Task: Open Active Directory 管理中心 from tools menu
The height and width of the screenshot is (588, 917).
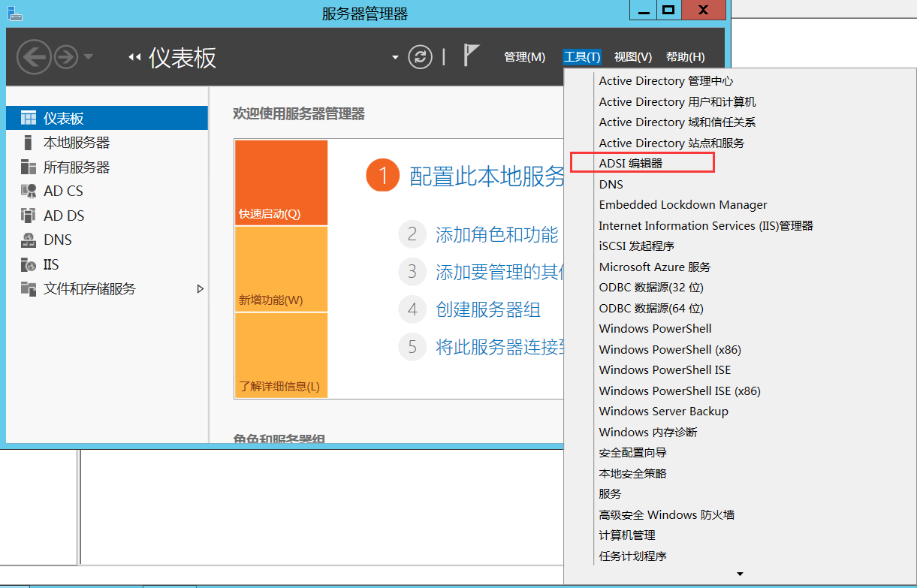Action: tap(666, 81)
